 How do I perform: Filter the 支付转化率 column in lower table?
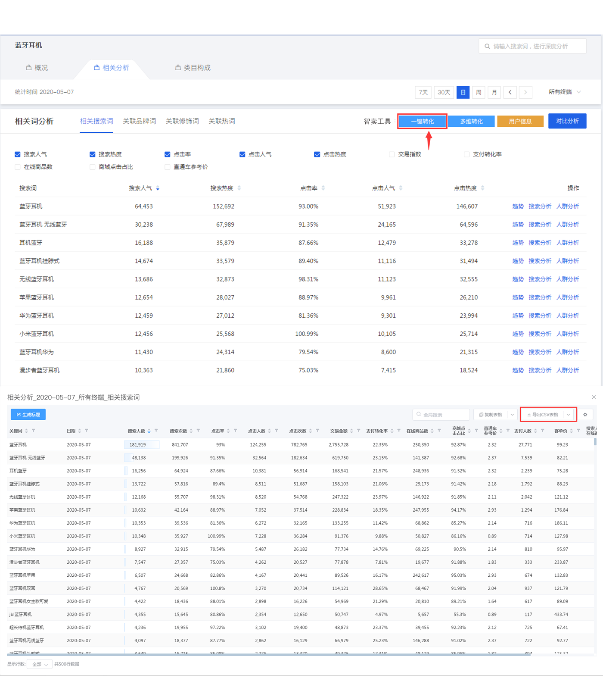(x=399, y=431)
